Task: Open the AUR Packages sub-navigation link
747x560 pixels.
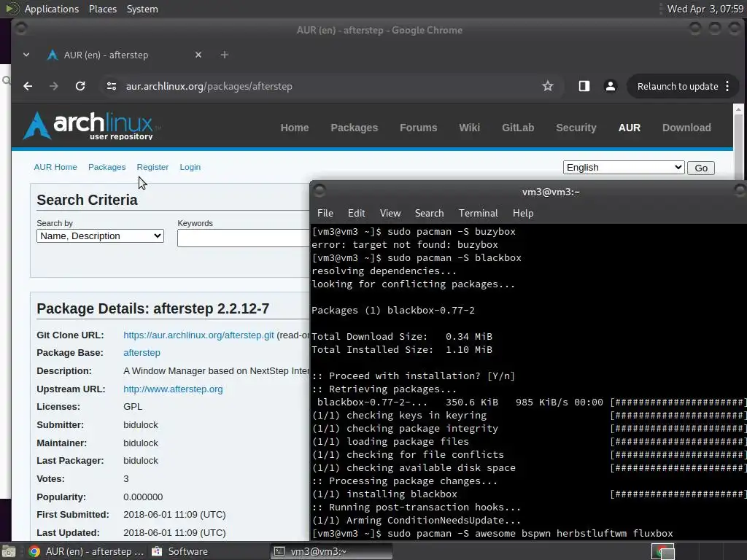Action: click(107, 167)
